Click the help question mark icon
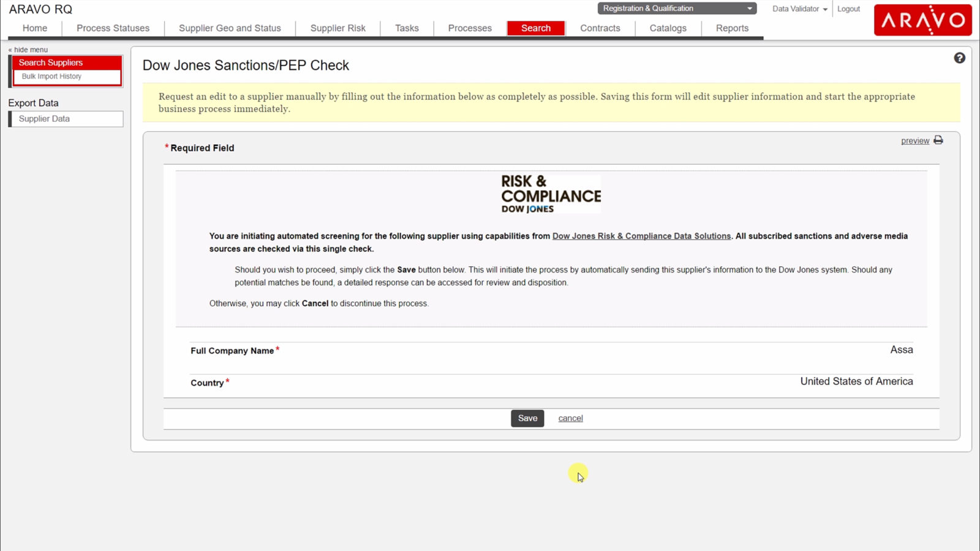Image resolution: width=980 pixels, height=551 pixels. tap(959, 58)
